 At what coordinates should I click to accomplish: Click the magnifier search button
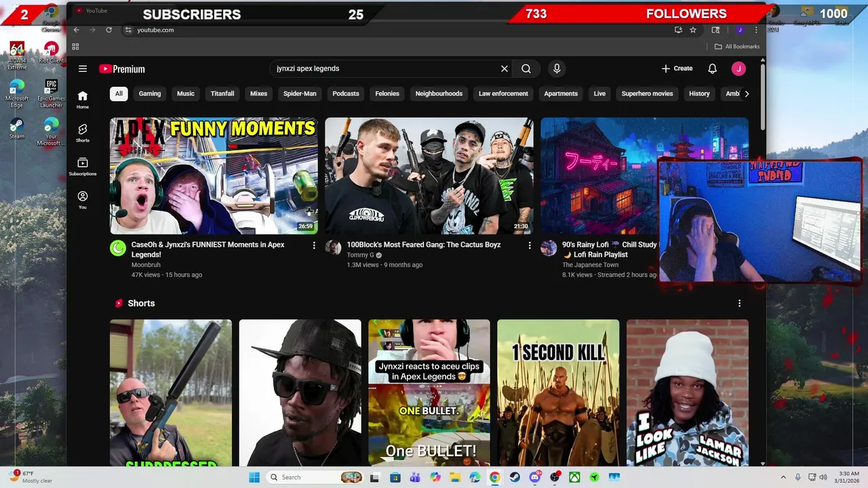pos(526,68)
